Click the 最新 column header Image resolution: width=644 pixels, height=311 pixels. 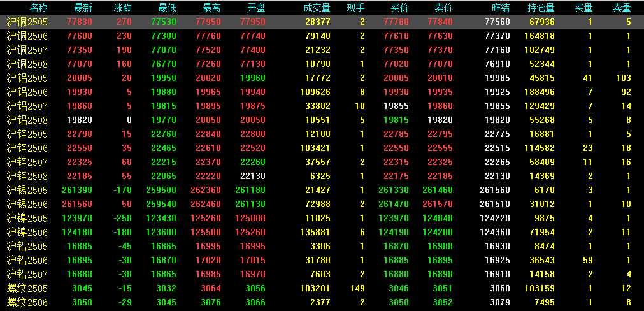(83, 8)
